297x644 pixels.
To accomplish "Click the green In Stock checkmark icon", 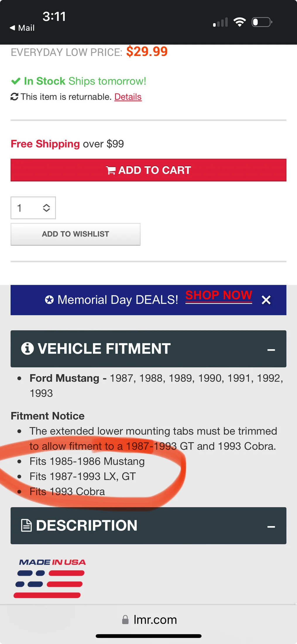I will pos(16,81).
